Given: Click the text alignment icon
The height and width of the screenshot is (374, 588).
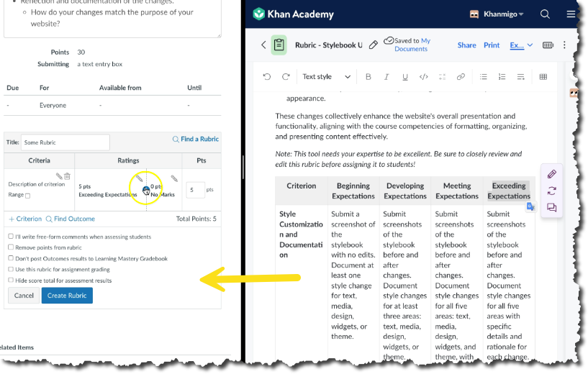Looking at the screenshot, I should click(520, 77).
